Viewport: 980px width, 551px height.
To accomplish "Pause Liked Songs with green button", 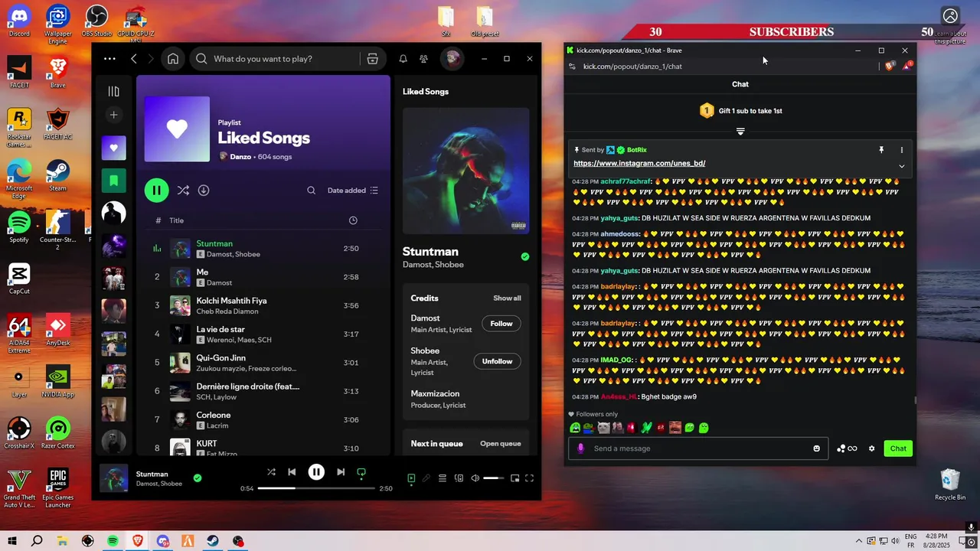I will (156, 191).
